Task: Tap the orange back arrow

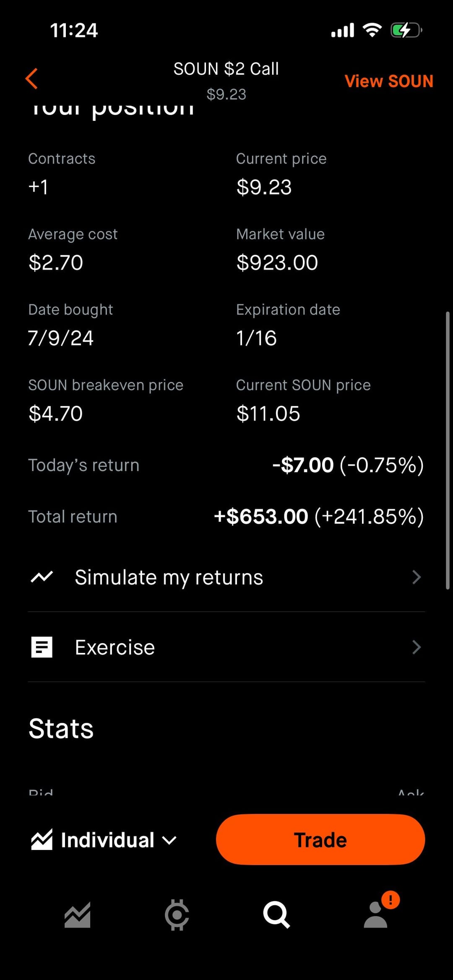Action: 32,78
